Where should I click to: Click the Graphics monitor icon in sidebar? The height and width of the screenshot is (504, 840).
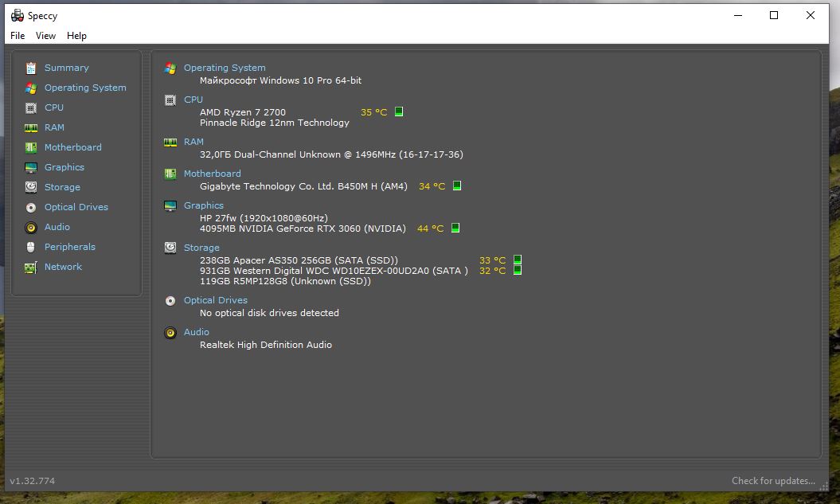pos(31,168)
